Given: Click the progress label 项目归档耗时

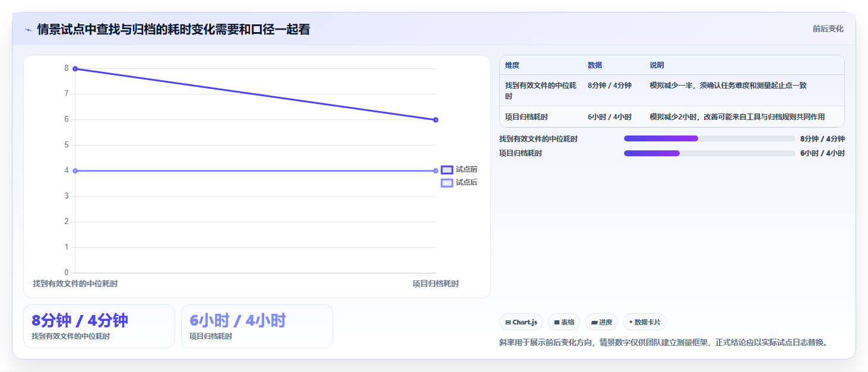Looking at the screenshot, I should pos(521,153).
